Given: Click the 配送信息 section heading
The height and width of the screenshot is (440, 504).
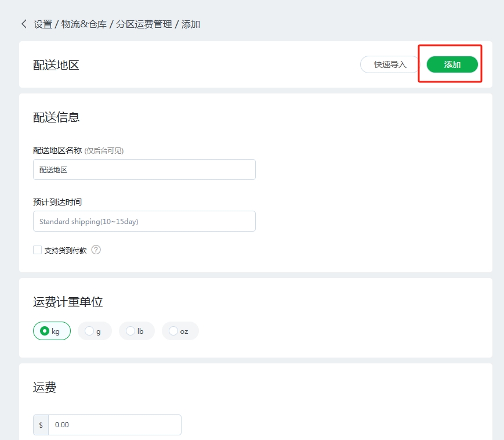Looking at the screenshot, I should (x=56, y=117).
